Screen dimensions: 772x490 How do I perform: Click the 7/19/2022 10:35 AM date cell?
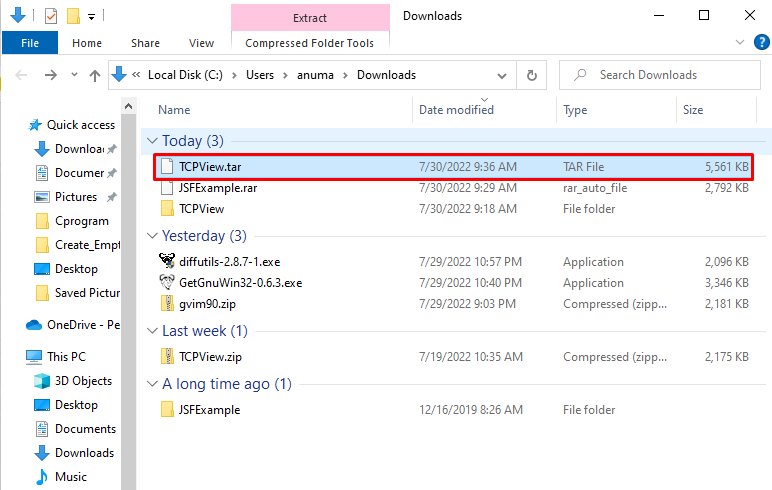pos(471,357)
